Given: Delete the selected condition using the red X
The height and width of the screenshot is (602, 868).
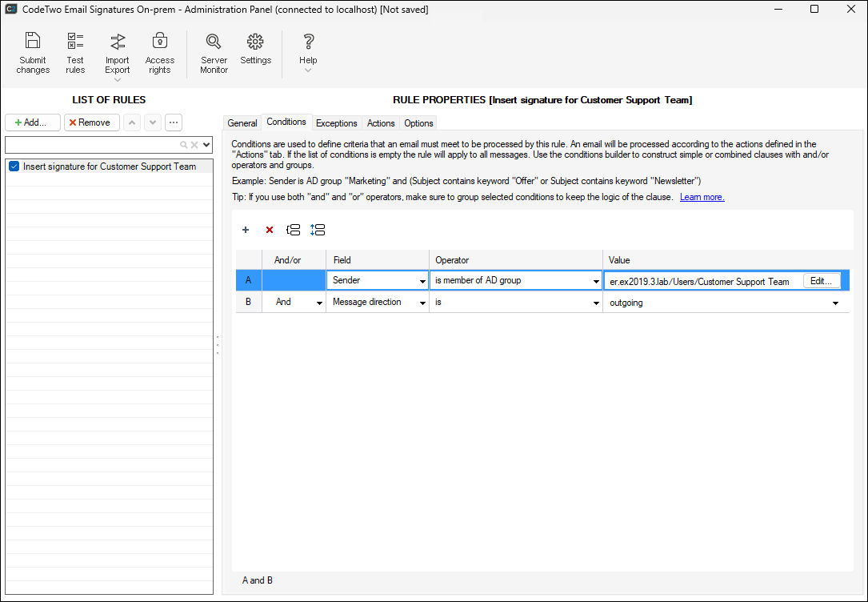Looking at the screenshot, I should coord(270,230).
